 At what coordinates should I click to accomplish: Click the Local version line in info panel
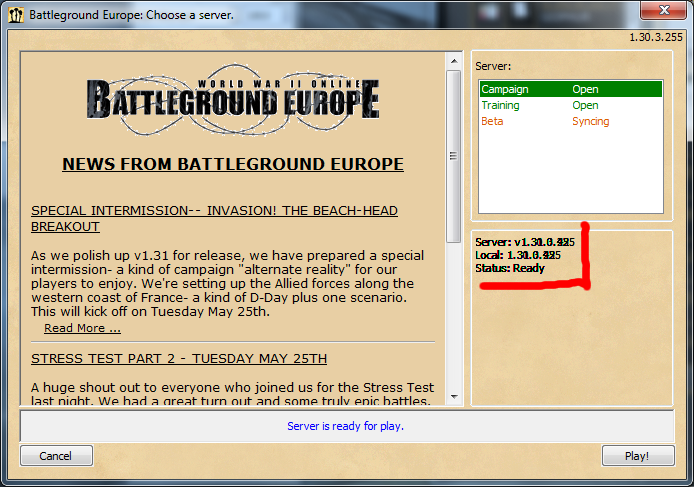click(x=518, y=255)
